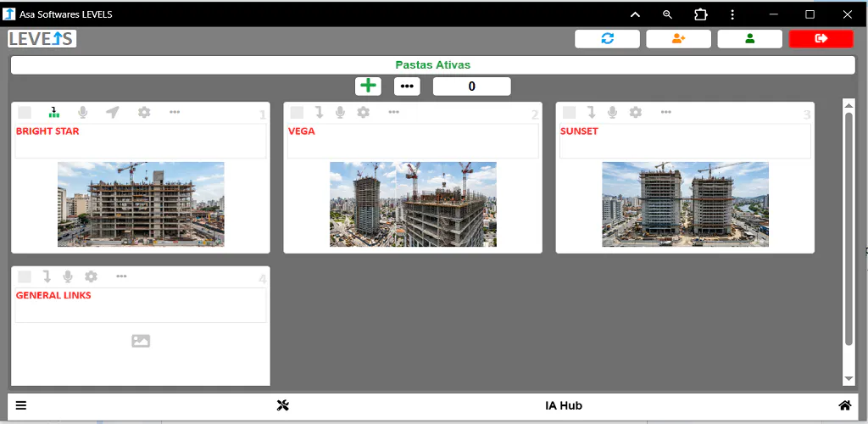Click SUNSET levels down-arrow icon

pyautogui.click(x=592, y=113)
